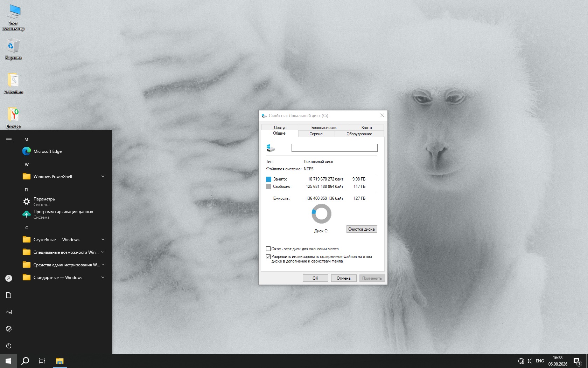Open Task View on taskbar
Image resolution: width=588 pixels, height=368 pixels.
[x=42, y=361]
